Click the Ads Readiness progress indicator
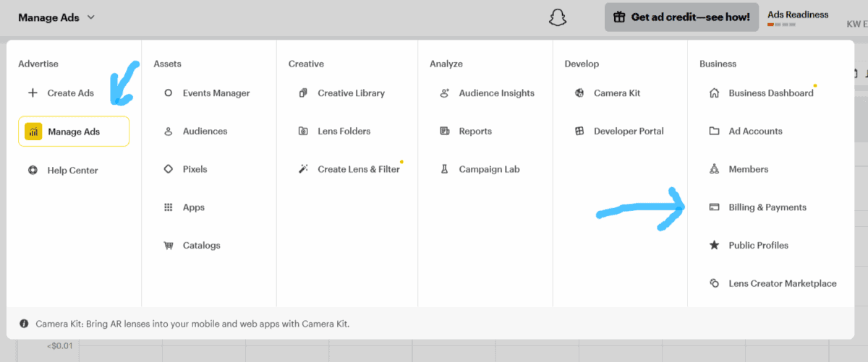Image resolution: width=868 pixels, height=362 pixels. (x=782, y=25)
